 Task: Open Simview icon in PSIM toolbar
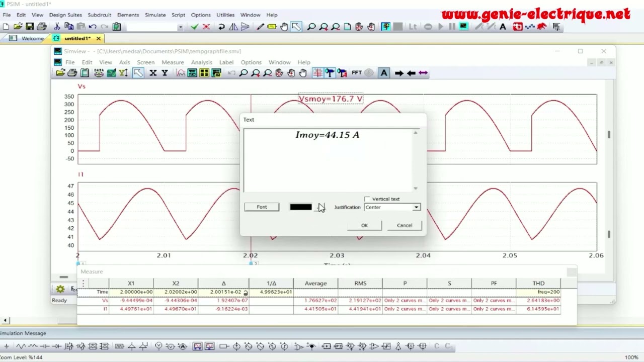pos(463,27)
